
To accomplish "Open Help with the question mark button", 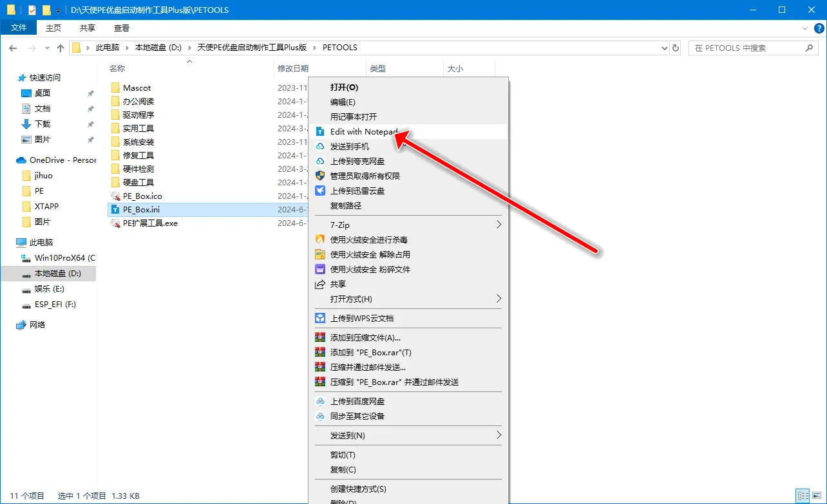I will pos(818,28).
